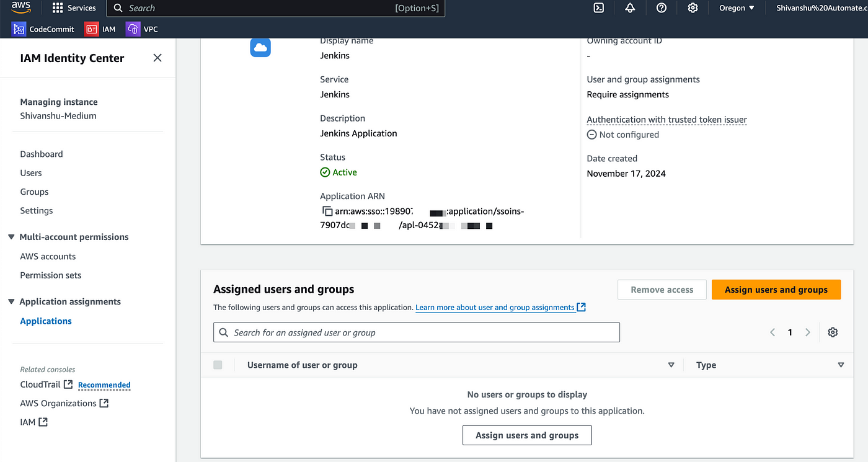Click Remove access button
Screen dimensions: 868x462
[662, 290]
